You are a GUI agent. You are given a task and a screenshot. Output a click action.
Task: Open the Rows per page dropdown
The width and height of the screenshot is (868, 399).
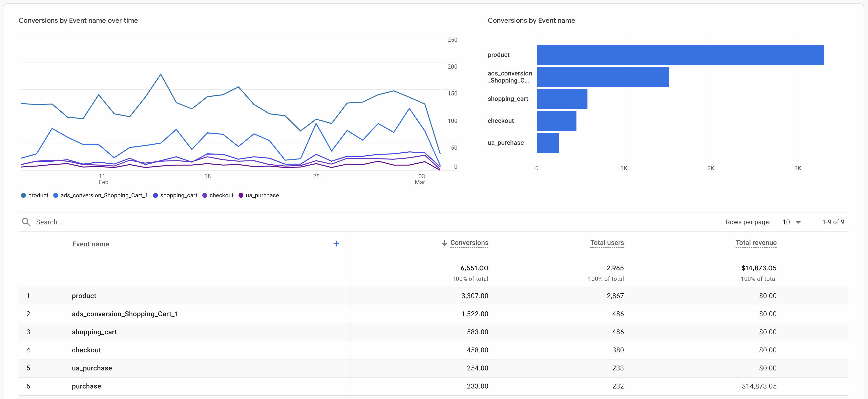pos(791,222)
